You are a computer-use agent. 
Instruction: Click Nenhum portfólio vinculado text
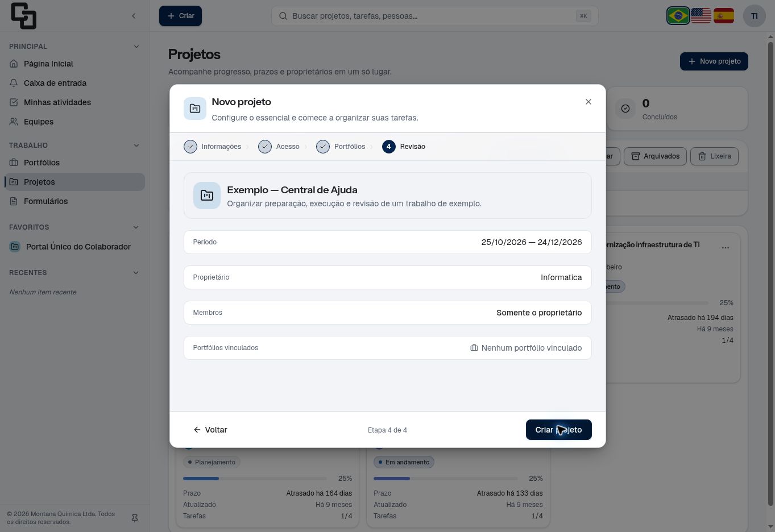point(532,348)
